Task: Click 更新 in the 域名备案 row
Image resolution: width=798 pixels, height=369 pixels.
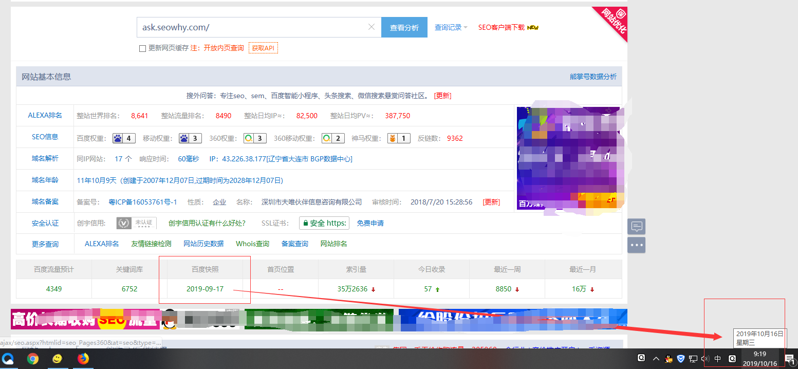Action: [x=491, y=202]
